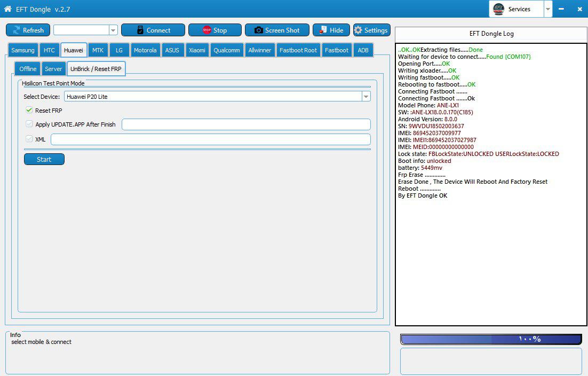Click the 'Opening Port.....OK' log line
This screenshot has width=588, height=376.
(x=424, y=64)
